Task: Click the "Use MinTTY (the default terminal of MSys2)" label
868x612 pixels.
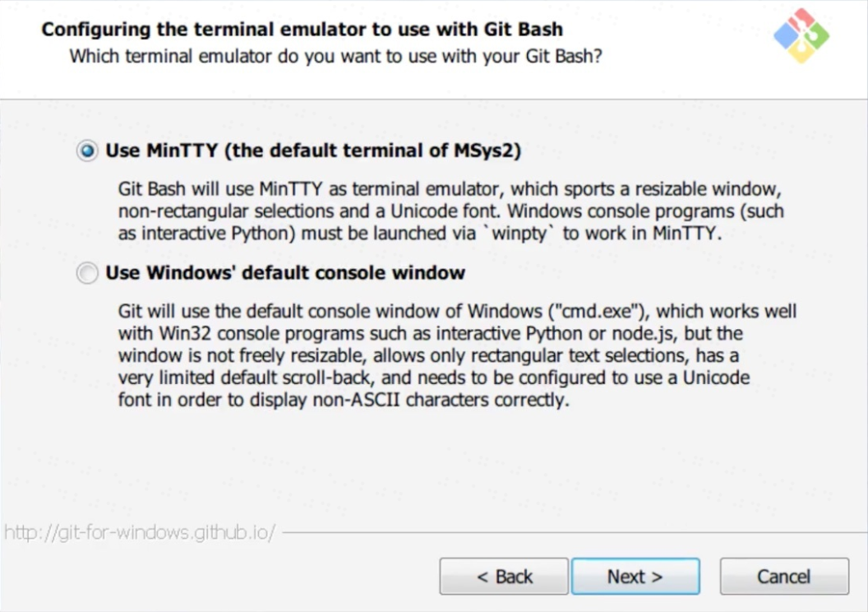Action: 313,151
